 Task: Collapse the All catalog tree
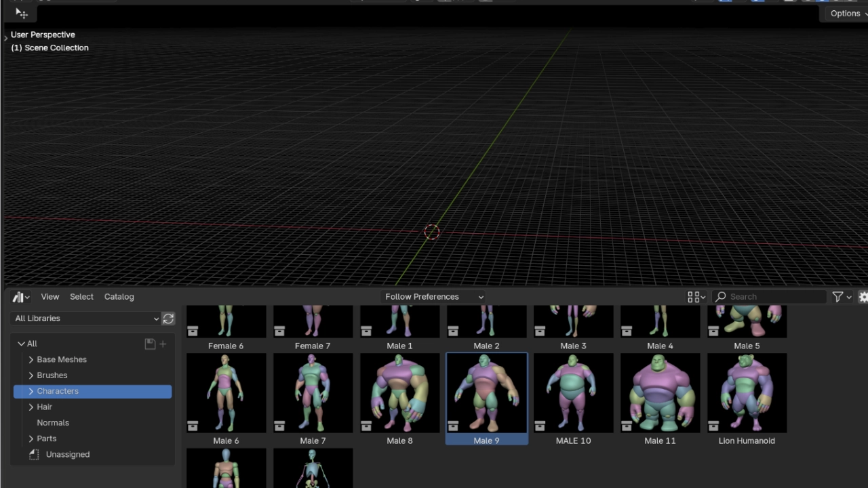[x=22, y=344]
